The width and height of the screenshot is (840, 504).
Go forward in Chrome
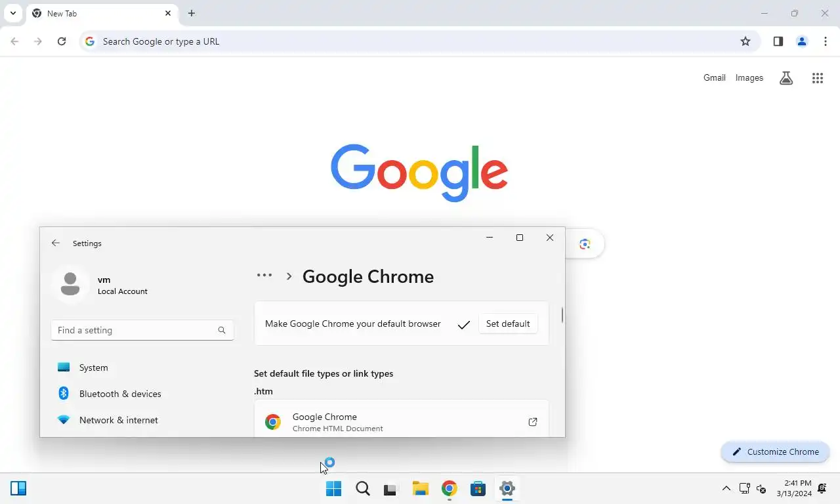38,41
